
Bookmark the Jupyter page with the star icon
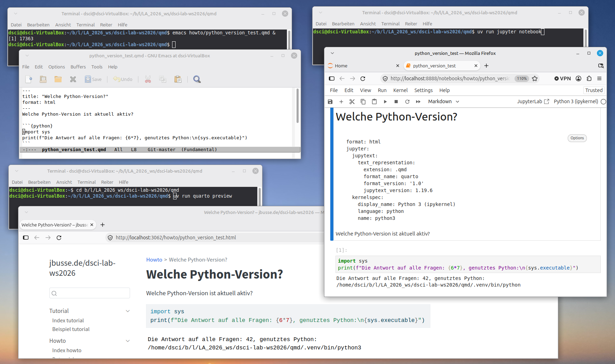pyautogui.click(x=535, y=78)
